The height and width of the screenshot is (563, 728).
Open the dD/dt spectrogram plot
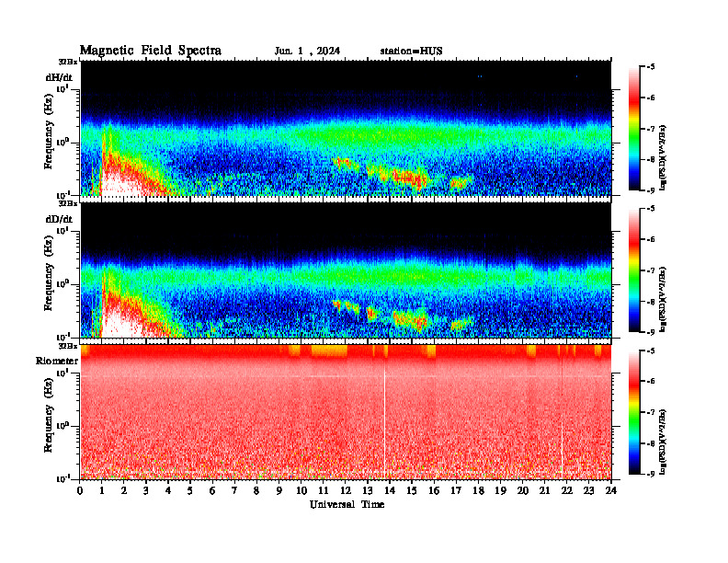tap(346, 270)
